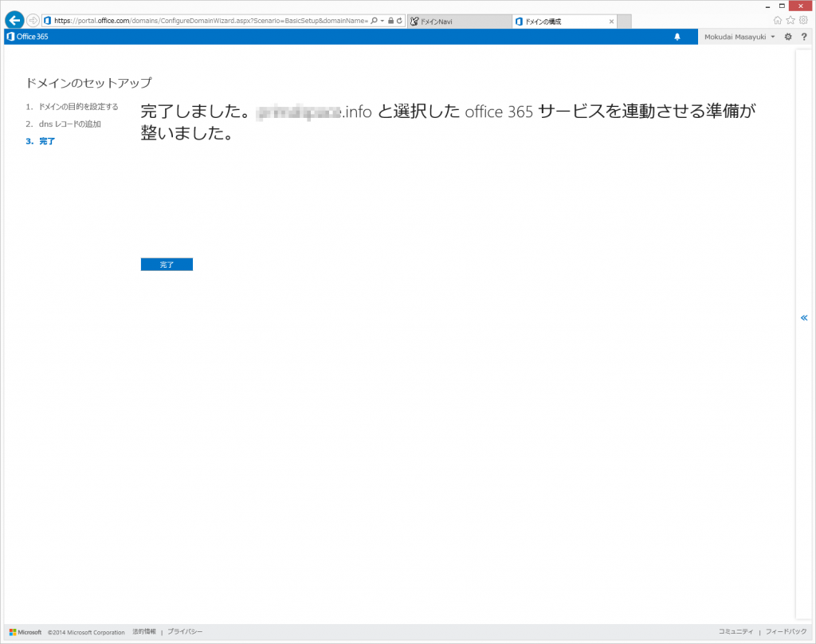The height and width of the screenshot is (644, 816).
Task: Open the コミュニティ footer link
Action: coord(736,632)
